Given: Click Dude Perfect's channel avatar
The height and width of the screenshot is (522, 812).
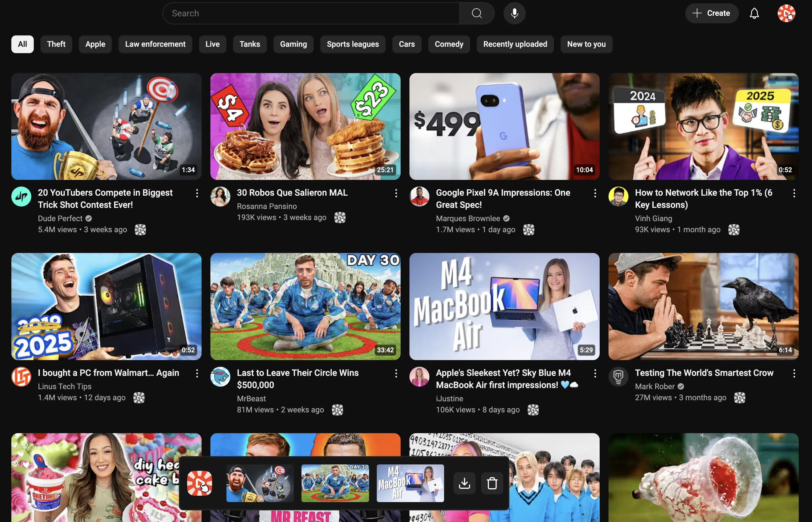Looking at the screenshot, I should coord(21,197).
